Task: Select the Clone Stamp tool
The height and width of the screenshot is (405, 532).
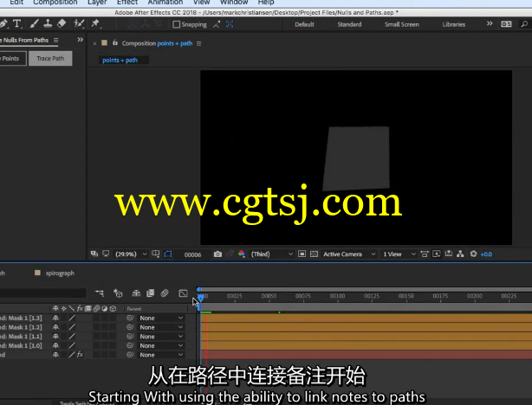Action: click(48, 23)
